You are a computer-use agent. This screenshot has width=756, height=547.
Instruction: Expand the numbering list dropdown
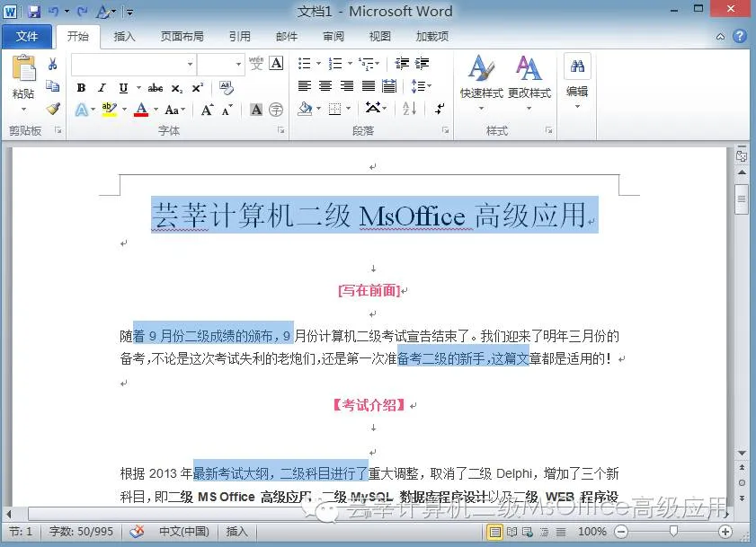[350, 63]
